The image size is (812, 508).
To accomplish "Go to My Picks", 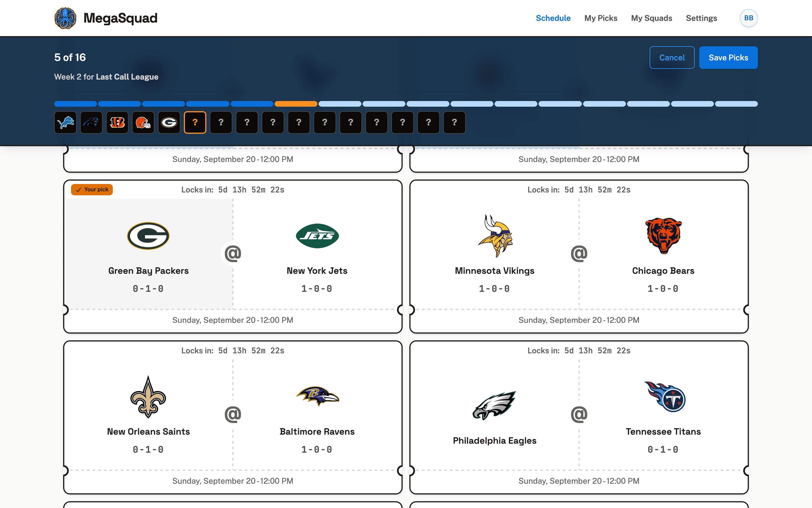I will (601, 18).
